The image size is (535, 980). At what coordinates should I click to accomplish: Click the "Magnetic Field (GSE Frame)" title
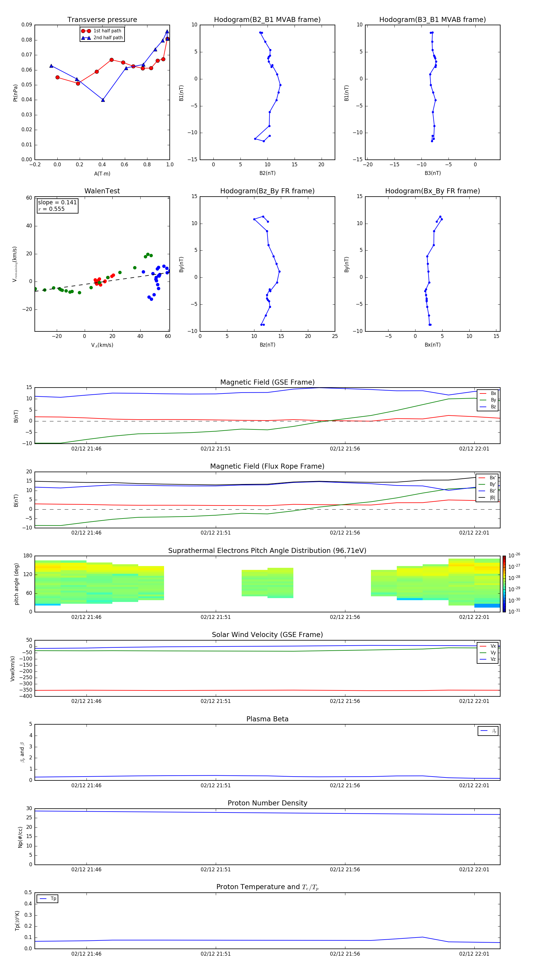coord(267,382)
